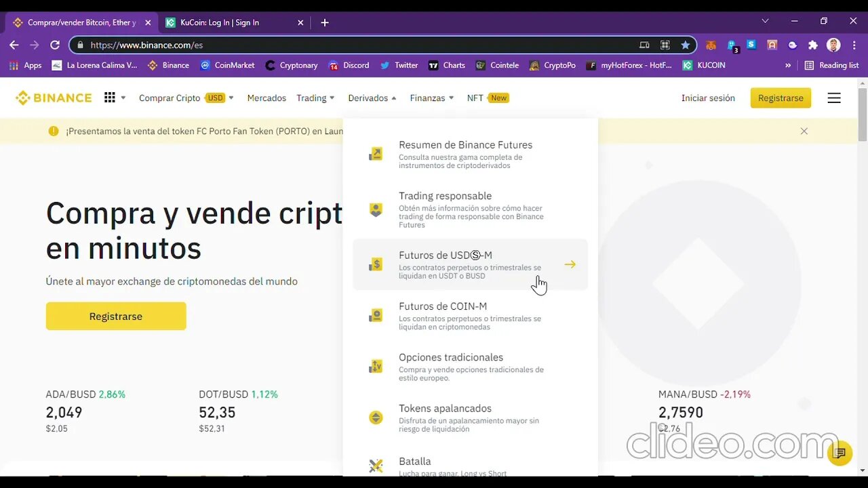Select Opciones tradicionales menu entry

(x=470, y=367)
